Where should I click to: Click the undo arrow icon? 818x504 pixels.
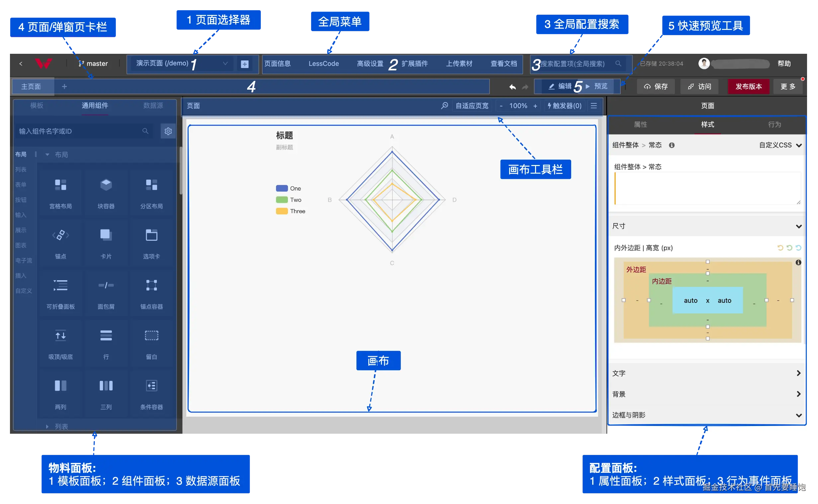click(512, 87)
